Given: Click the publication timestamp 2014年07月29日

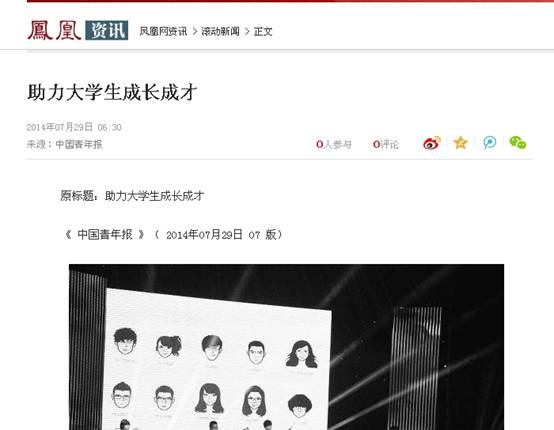Looking at the screenshot, I should (59, 127).
